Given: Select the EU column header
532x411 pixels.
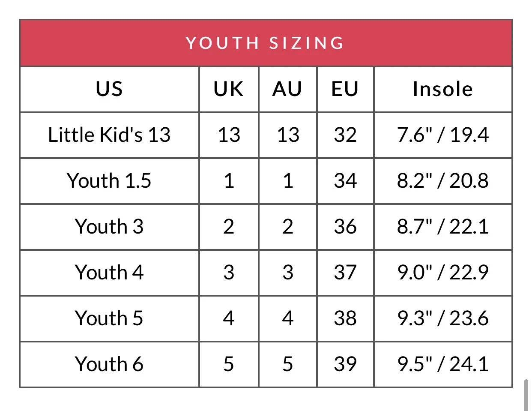Looking at the screenshot, I should click(345, 89).
